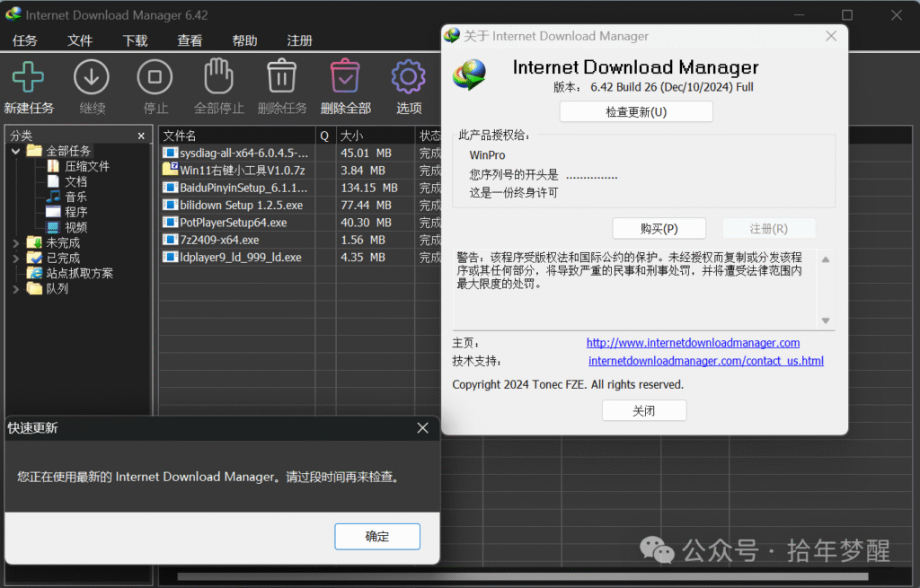This screenshot has height=588, width=920.
Task: Click 确定 in 快速更新 dialog
Action: 377,537
